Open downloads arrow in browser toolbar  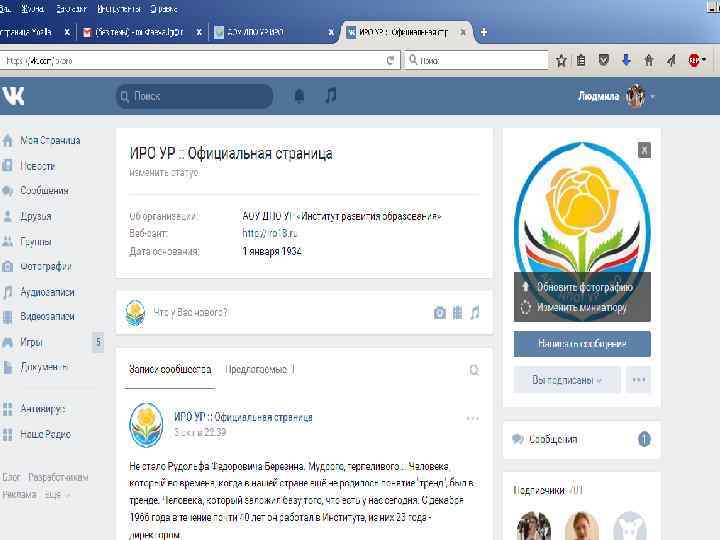tap(626, 60)
